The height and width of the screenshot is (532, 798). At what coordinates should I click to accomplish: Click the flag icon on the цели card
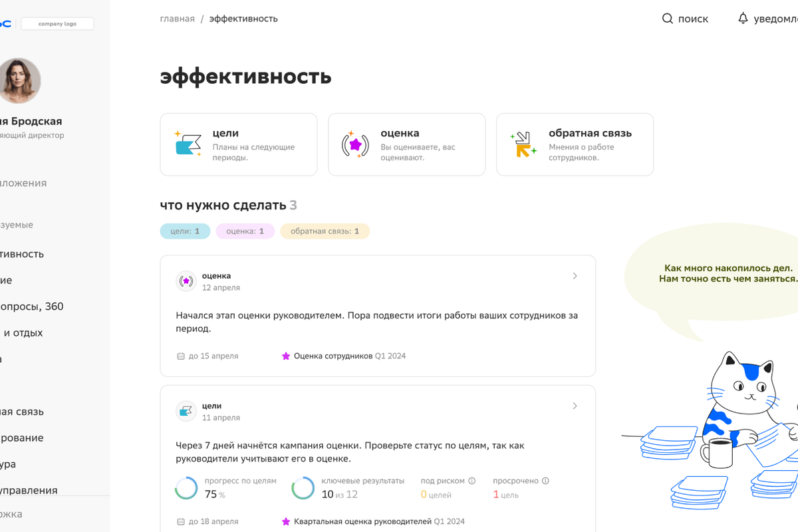click(188, 144)
